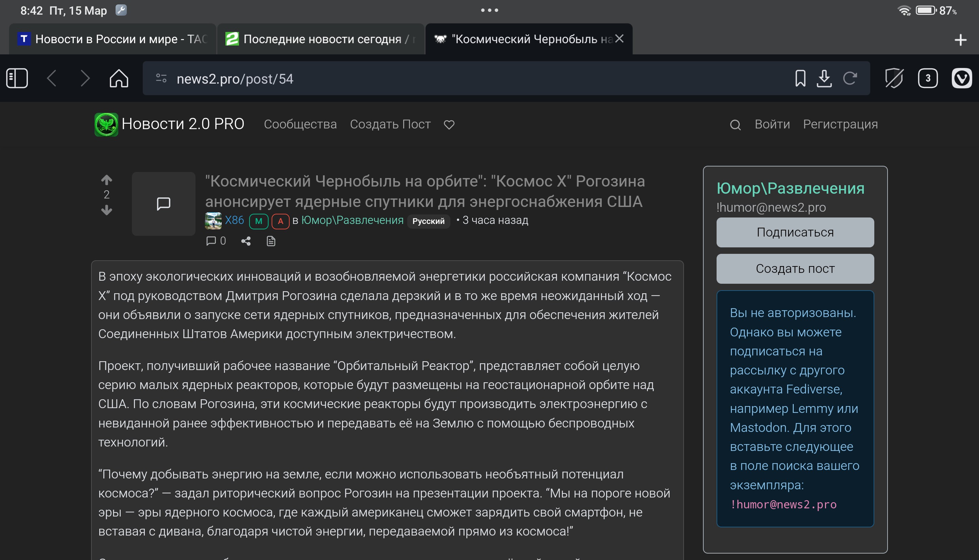The width and height of the screenshot is (979, 560).
Task: Click the share icon under the post
Action: coord(246,241)
